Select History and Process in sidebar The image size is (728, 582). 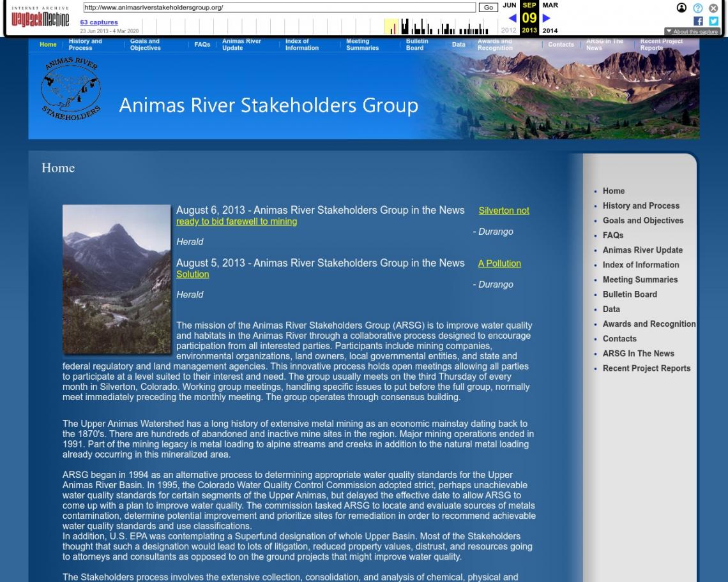641,205
